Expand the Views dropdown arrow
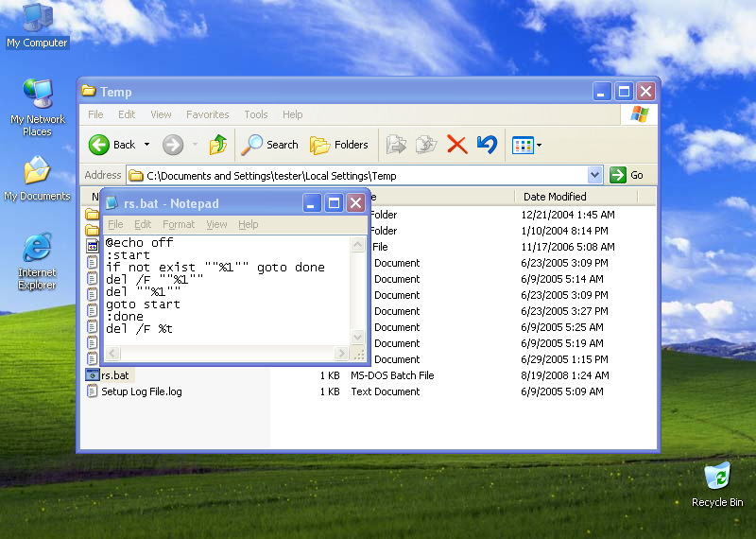Screen dimensions: 756x539 (539, 145)
